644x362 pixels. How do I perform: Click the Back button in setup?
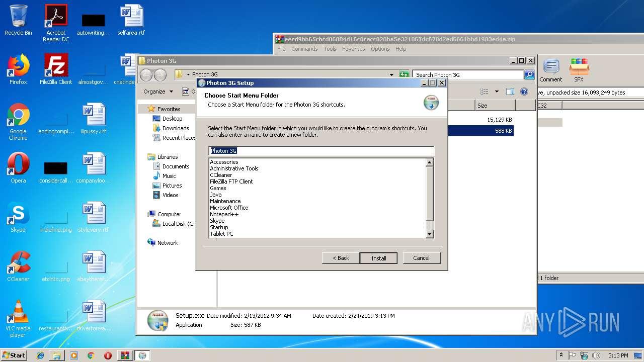click(x=341, y=258)
